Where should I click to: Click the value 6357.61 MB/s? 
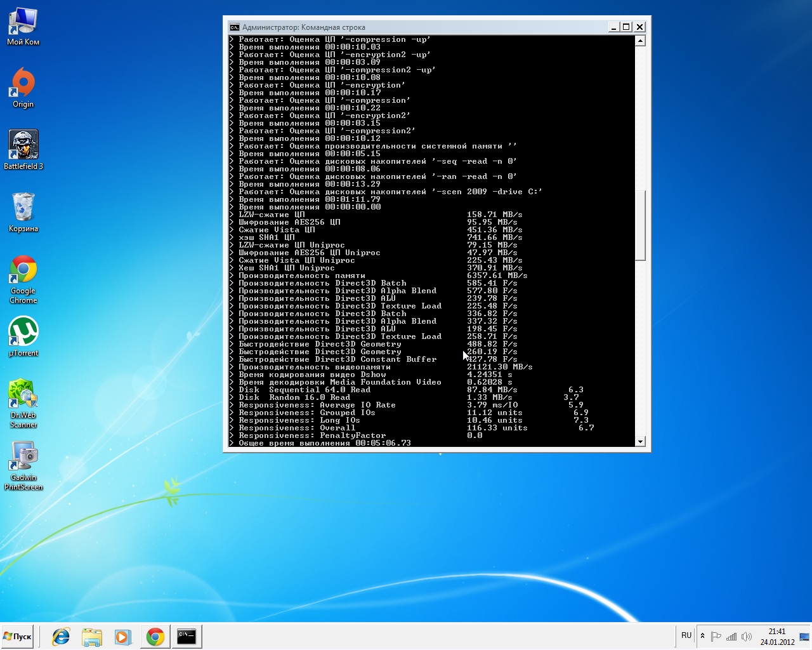pyautogui.click(x=497, y=275)
